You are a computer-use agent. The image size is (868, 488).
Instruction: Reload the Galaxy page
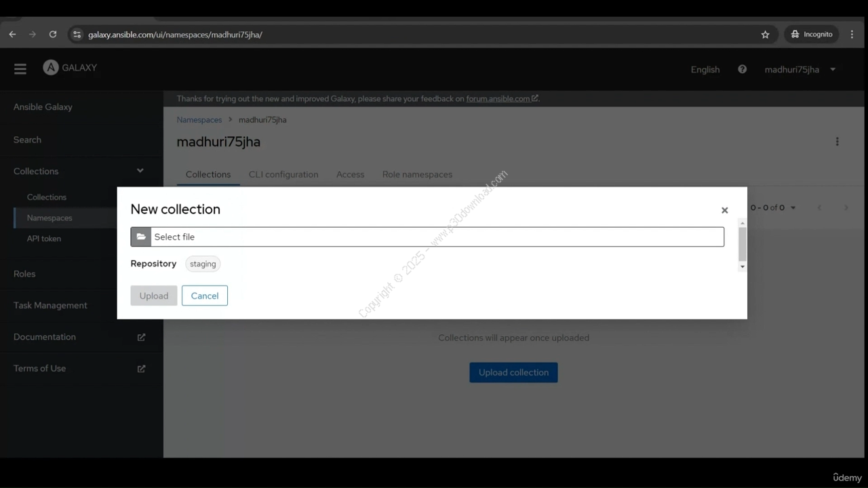click(x=52, y=35)
